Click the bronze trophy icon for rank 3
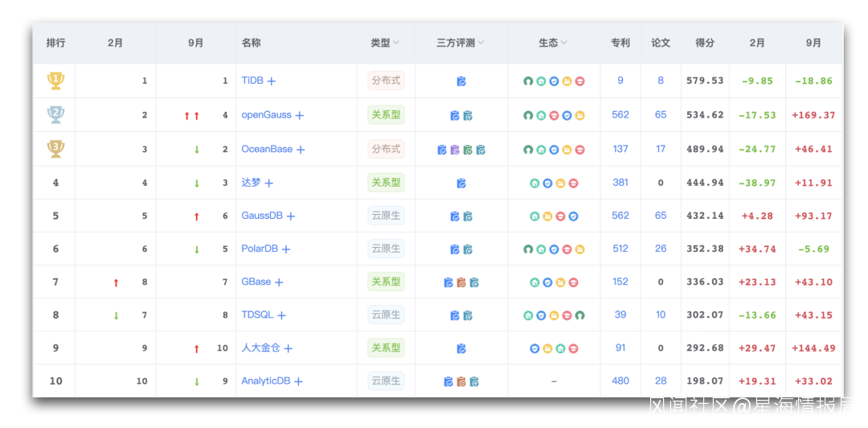The image size is (868, 428). point(55,149)
